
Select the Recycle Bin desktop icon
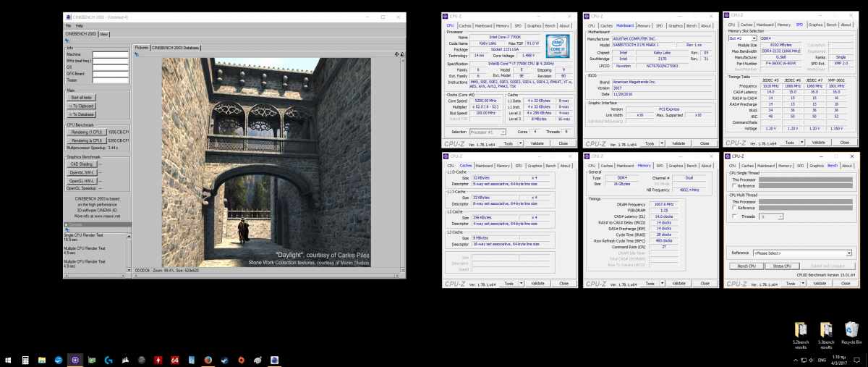click(851, 334)
